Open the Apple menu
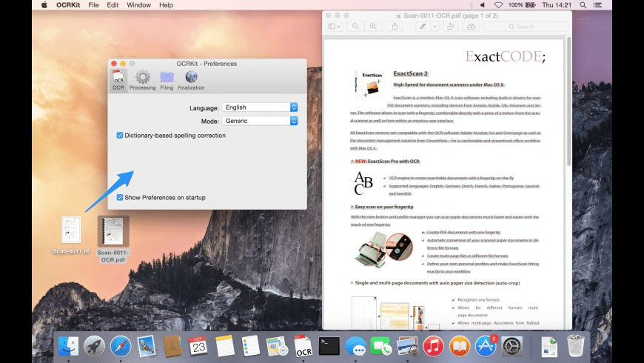Screen dimensions: 644x363 [44, 5]
